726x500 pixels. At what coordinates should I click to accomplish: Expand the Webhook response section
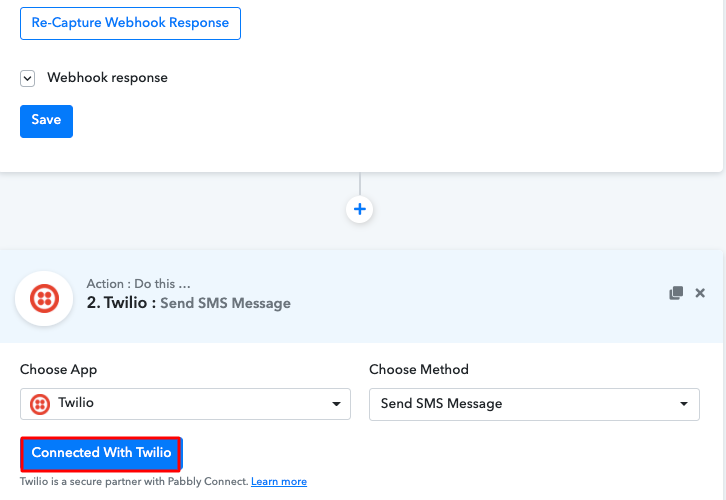[x=27, y=78]
